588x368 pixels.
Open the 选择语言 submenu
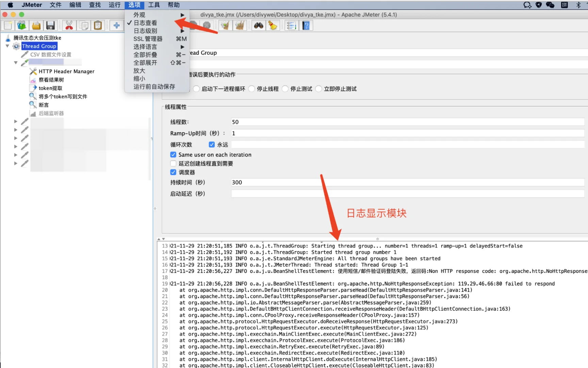tap(157, 47)
